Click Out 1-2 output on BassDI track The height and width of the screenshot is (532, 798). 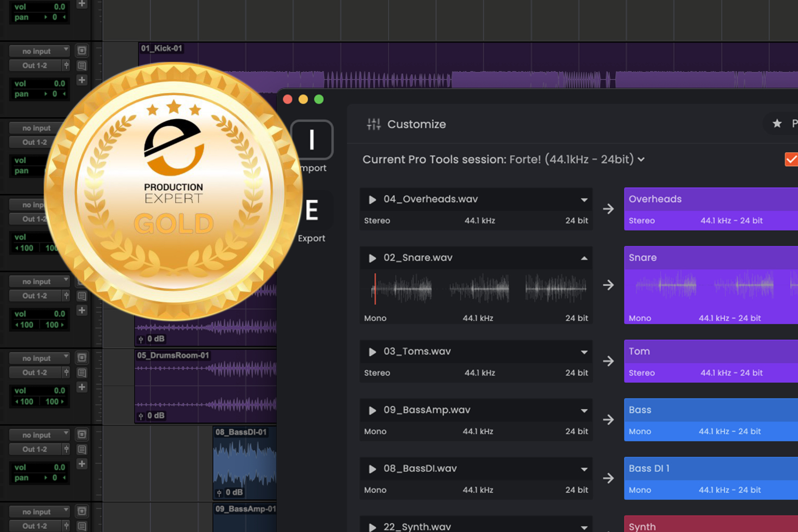coord(35,449)
